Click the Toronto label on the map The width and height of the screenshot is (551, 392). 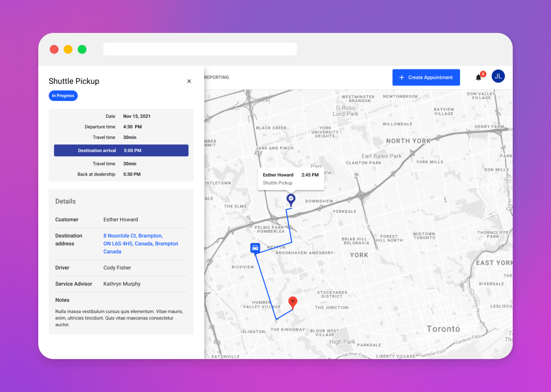[x=443, y=329]
